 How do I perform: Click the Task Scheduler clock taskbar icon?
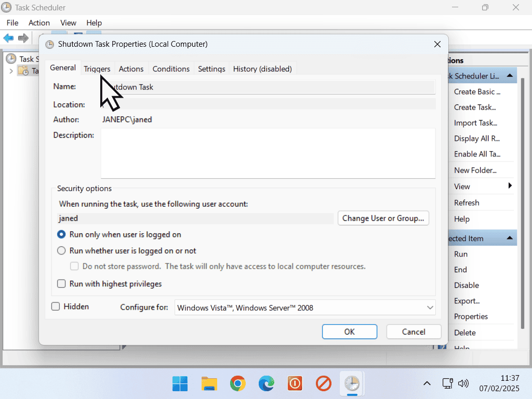point(352,384)
